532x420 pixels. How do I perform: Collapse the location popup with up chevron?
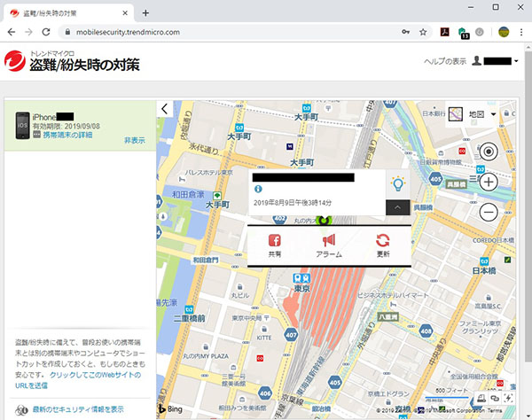(x=397, y=207)
